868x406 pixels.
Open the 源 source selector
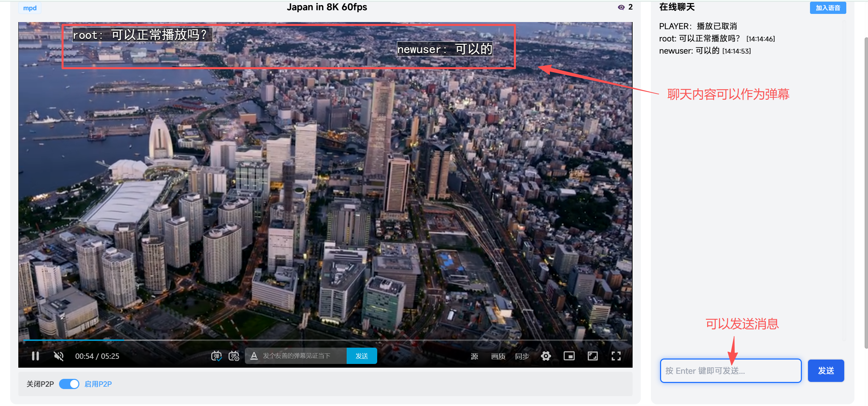474,356
